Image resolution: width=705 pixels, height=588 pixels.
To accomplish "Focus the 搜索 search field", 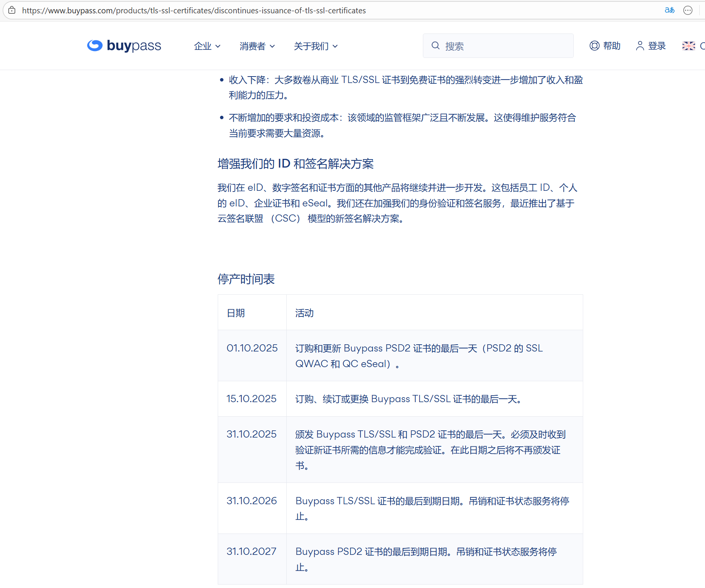I will point(498,46).
